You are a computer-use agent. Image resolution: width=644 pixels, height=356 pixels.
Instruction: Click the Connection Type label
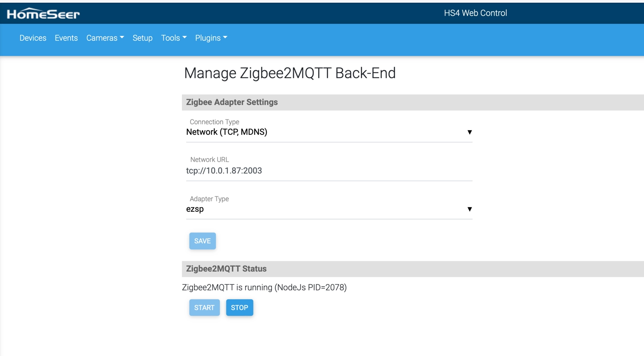[214, 122]
